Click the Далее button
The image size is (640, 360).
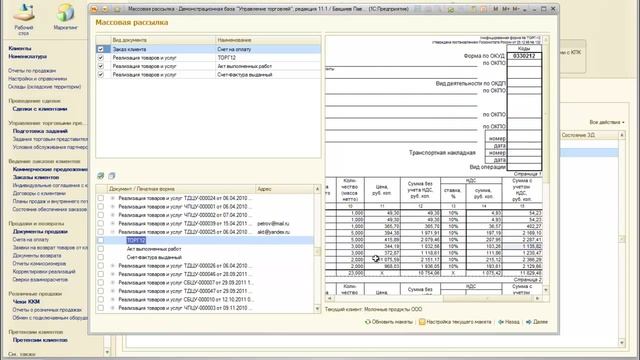coord(537,322)
